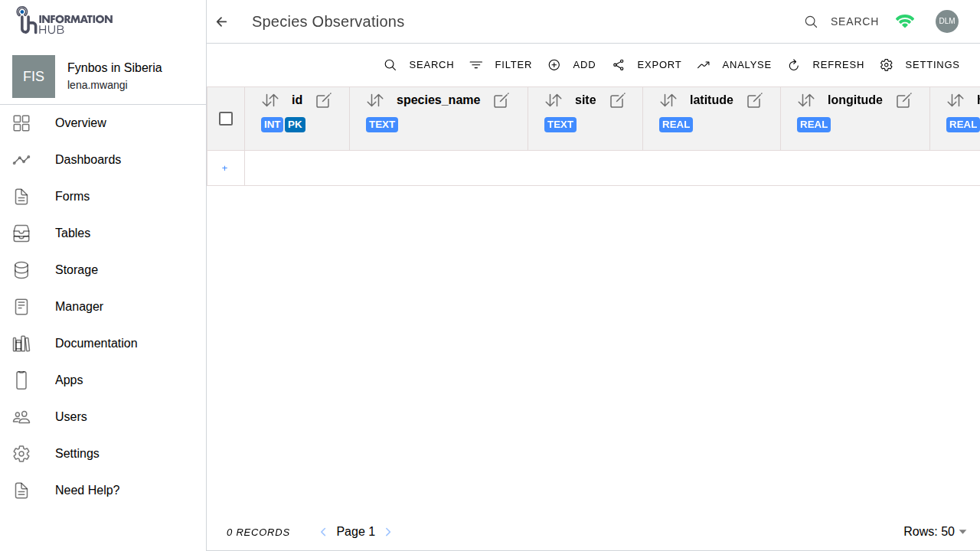The height and width of the screenshot is (551, 980).
Task: Open Overview in the sidebar
Action: point(103,123)
